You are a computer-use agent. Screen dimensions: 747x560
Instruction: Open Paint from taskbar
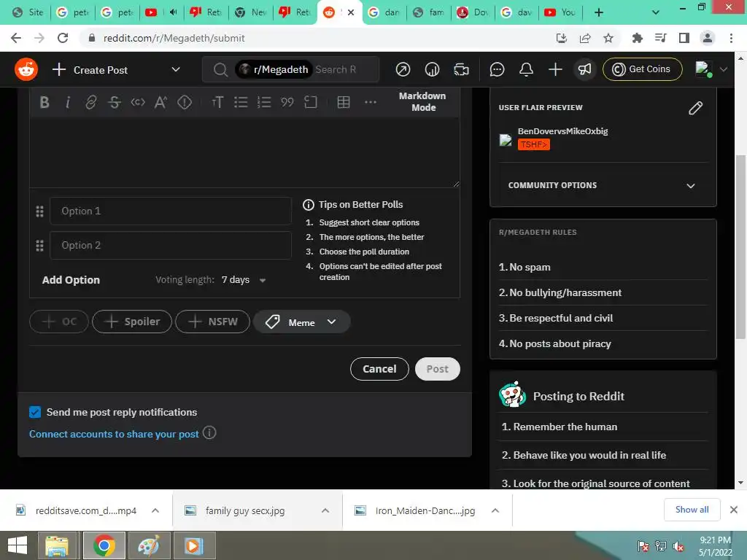(x=149, y=545)
